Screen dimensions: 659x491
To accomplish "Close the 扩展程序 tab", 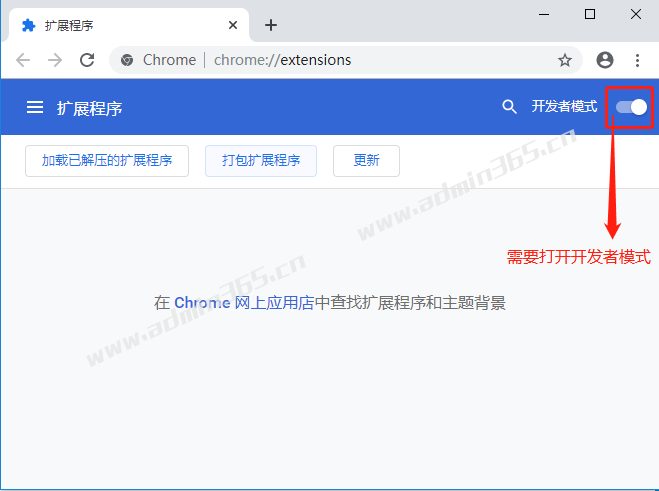I will click(x=233, y=25).
